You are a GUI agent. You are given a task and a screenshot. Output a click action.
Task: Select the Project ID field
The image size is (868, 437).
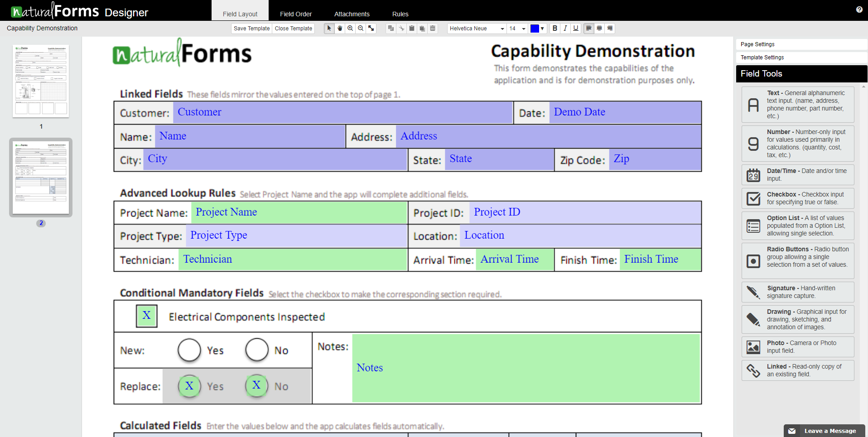[x=585, y=212]
